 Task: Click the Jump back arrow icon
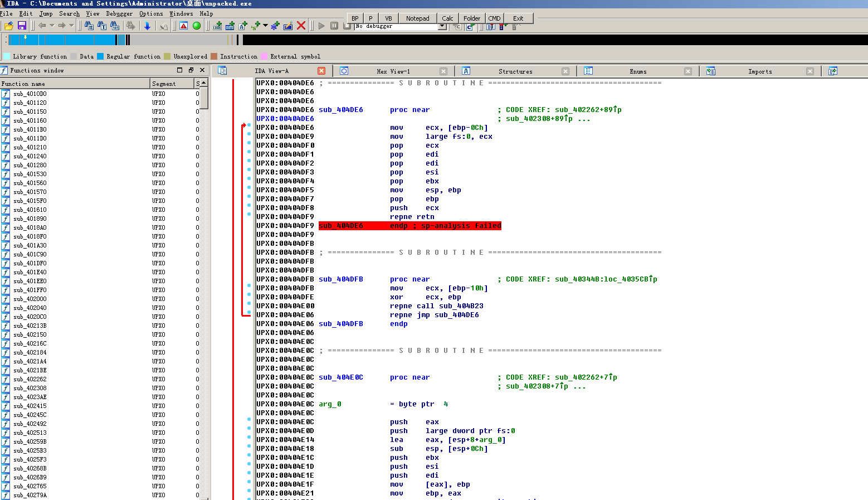(42, 26)
